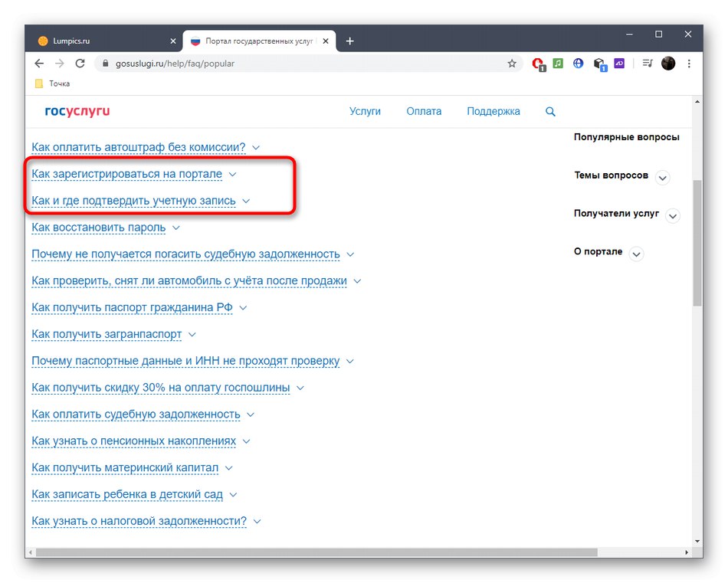Screen dimensions: 728x583
Task: Open the red extension with badge 1
Action: 539,64
